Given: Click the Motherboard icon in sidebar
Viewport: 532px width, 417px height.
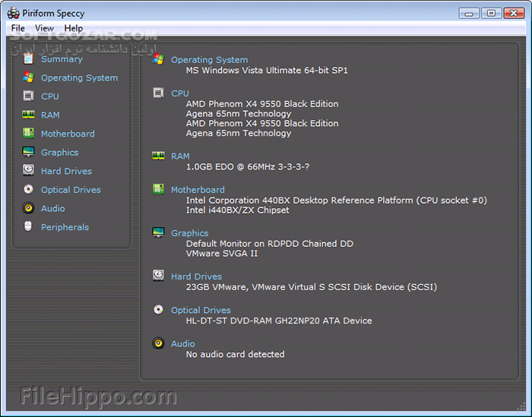Looking at the screenshot, I should pyautogui.click(x=28, y=133).
